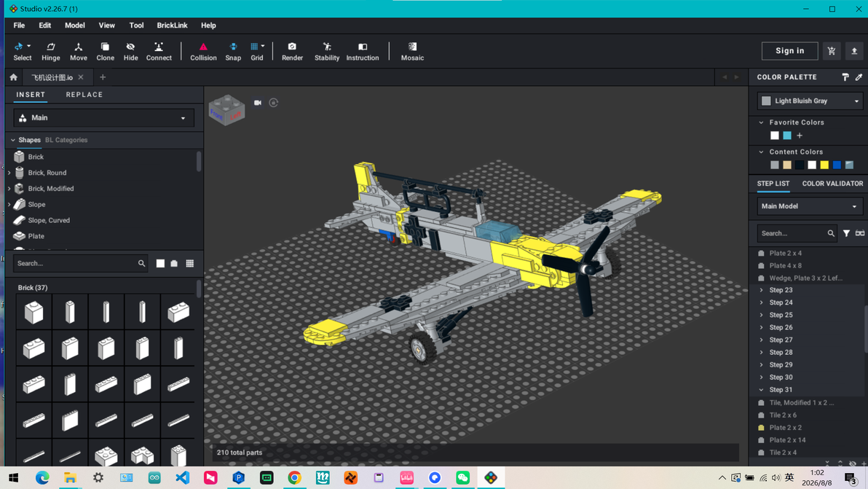
Task: Open the Windows Start menu
Action: [x=14, y=478]
